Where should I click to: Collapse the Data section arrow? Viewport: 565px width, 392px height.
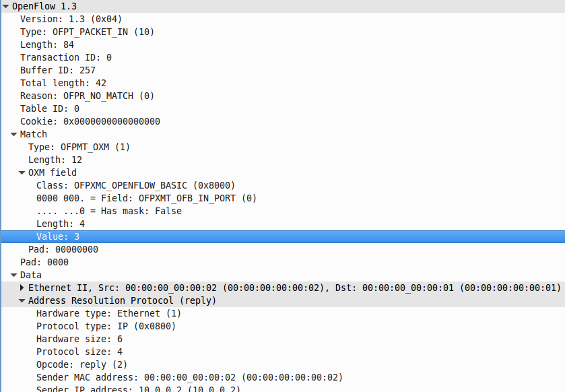13,275
